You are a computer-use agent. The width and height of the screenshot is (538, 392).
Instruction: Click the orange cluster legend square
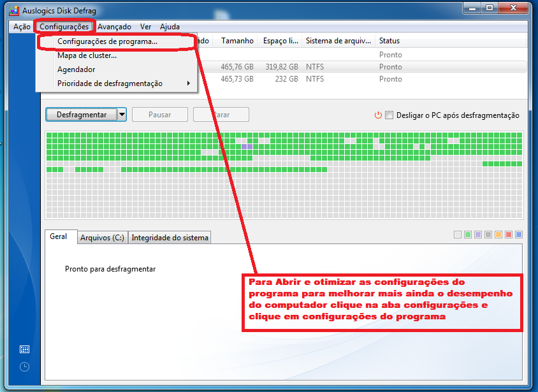(x=498, y=234)
